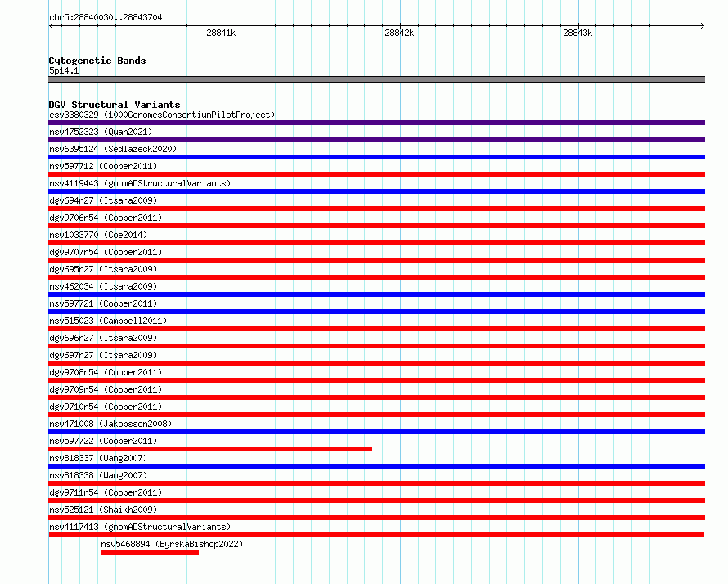
Task: Select the nsv462034 (Itsara2009) label
Action: click(x=103, y=286)
